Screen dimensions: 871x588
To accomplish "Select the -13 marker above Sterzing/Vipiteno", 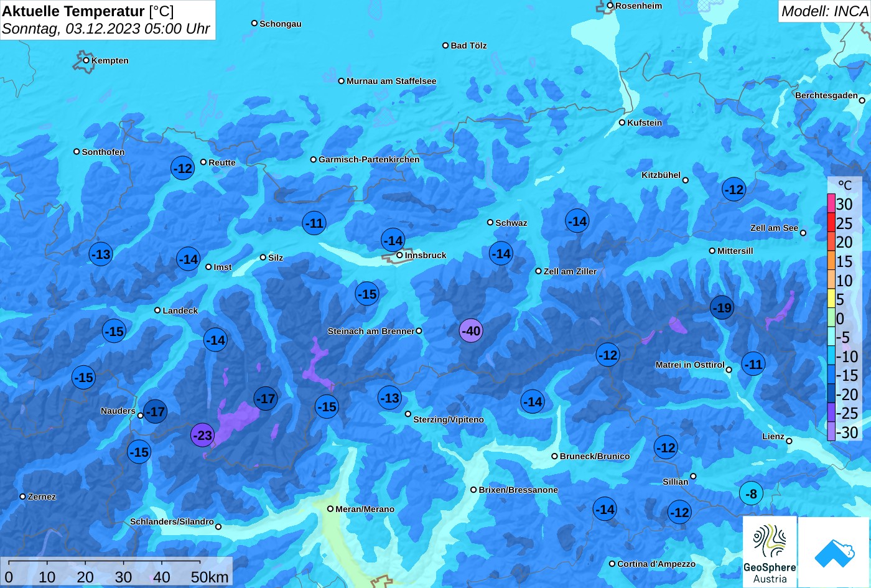I will tap(389, 398).
